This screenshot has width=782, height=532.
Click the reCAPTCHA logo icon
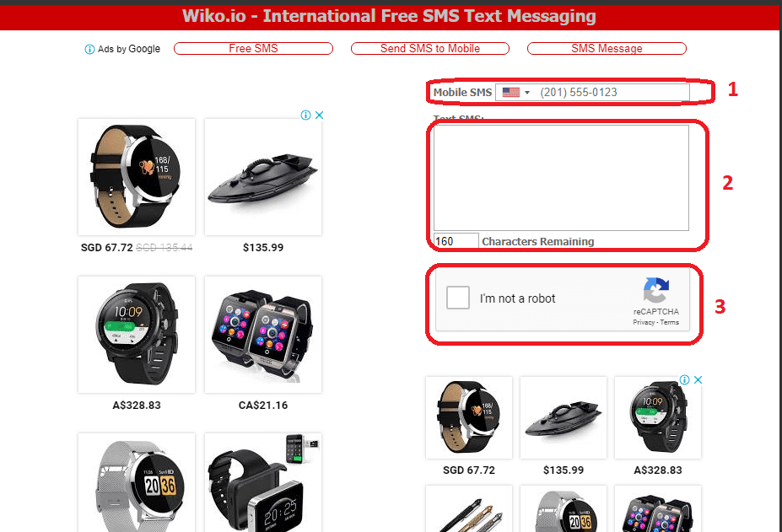click(655, 290)
